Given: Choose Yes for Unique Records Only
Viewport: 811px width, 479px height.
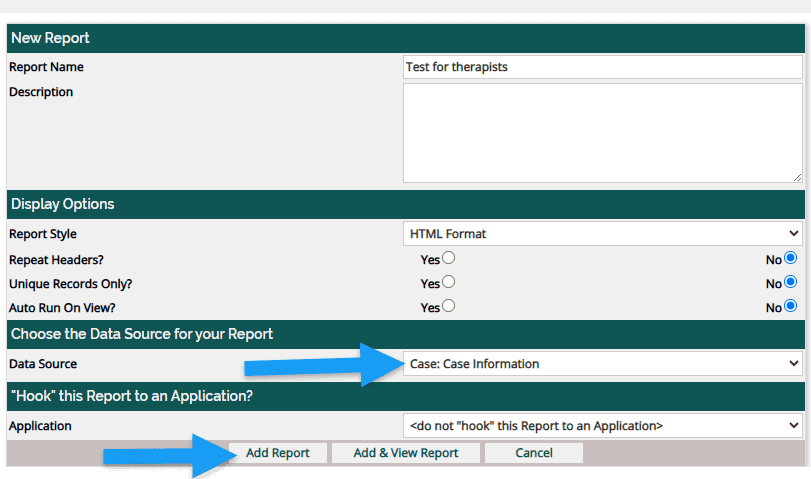Looking at the screenshot, I should pyautogui.click(x=448, y=282).
